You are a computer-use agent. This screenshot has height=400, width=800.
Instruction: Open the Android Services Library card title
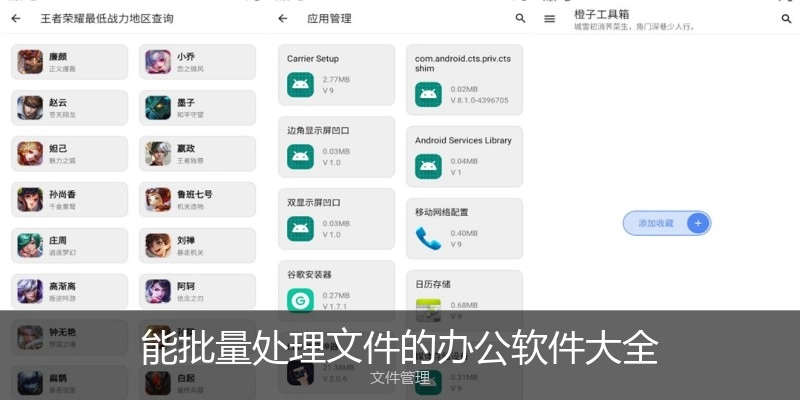463,140
